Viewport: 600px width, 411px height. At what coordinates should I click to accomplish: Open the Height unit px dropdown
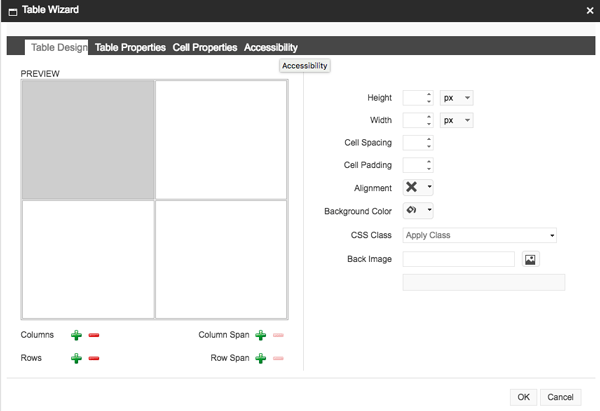coord(456,98)
